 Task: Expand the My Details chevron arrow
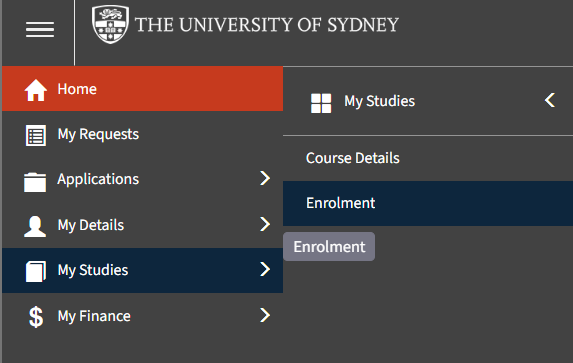[x=265, y=224]
